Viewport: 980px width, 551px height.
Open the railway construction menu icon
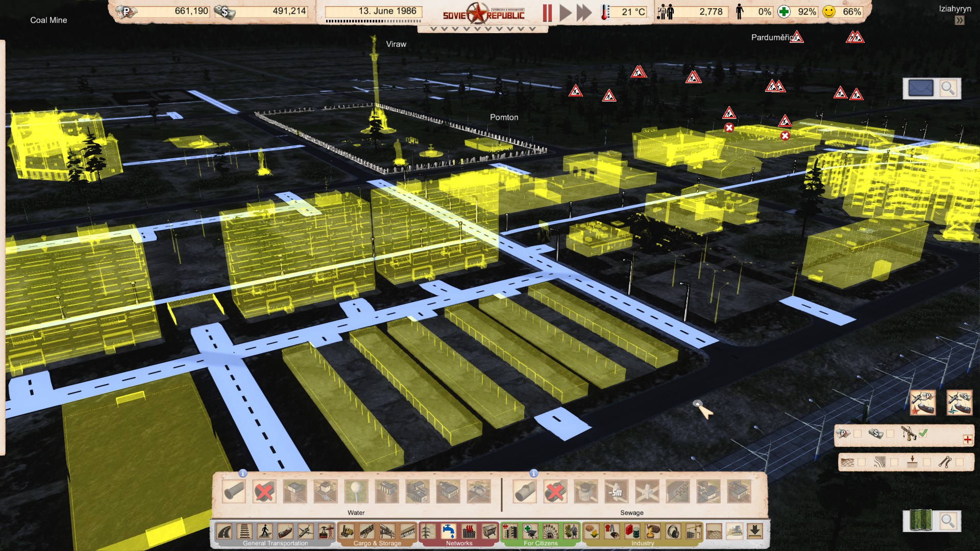pos(244,532)
